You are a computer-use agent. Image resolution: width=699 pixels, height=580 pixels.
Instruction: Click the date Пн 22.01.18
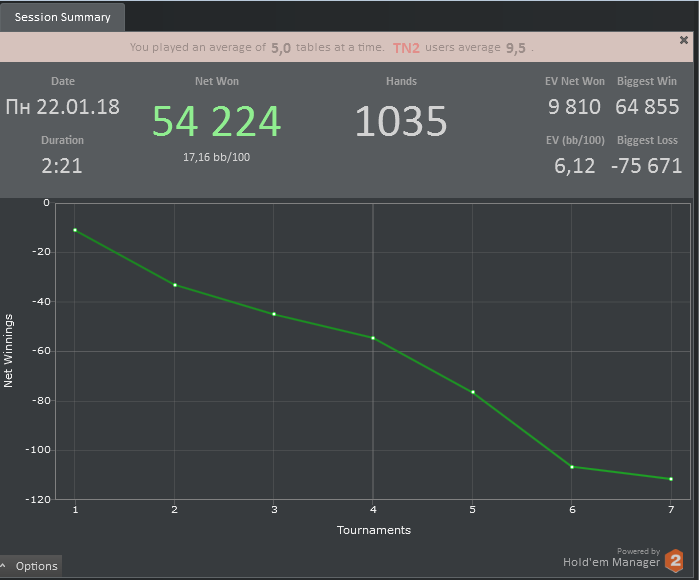[62, 107]
